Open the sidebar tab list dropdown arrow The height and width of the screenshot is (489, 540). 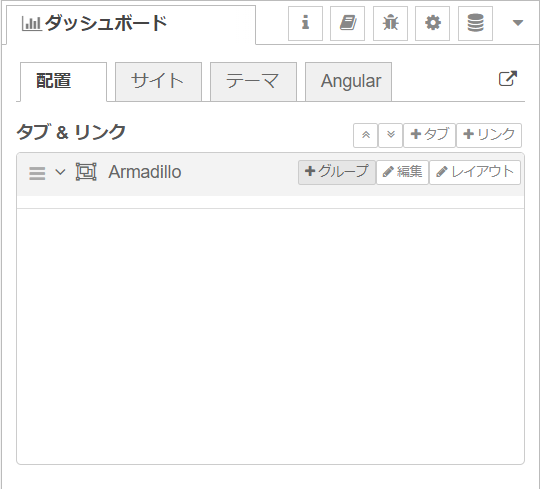[x=518, y=23]
